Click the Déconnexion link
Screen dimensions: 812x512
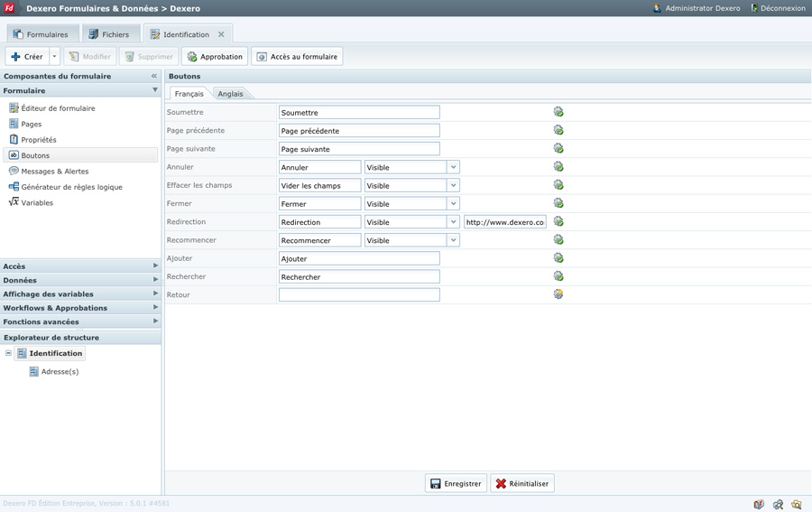click(779, 8)
